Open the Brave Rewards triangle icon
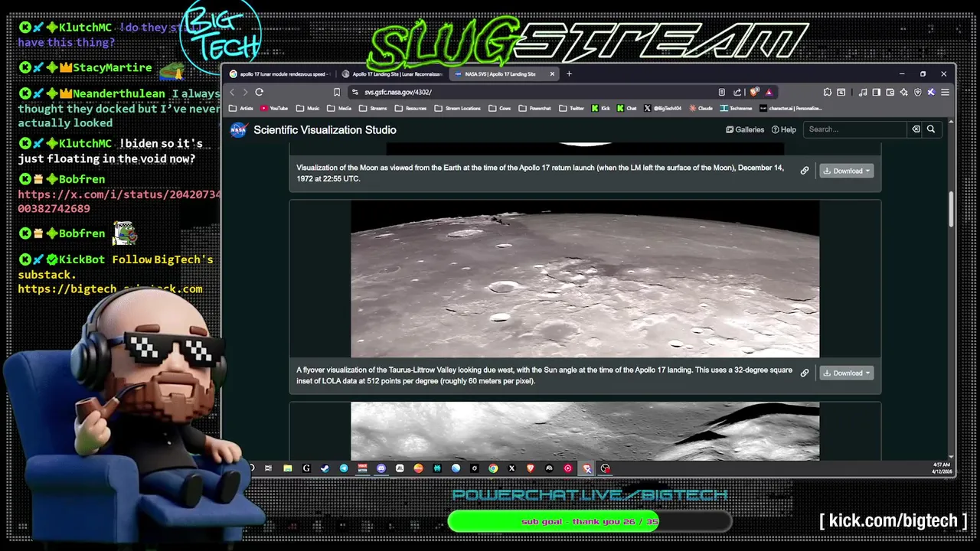The width and height of the screenshot is (980, 551). pyautogui.click(x=769, y=92)
